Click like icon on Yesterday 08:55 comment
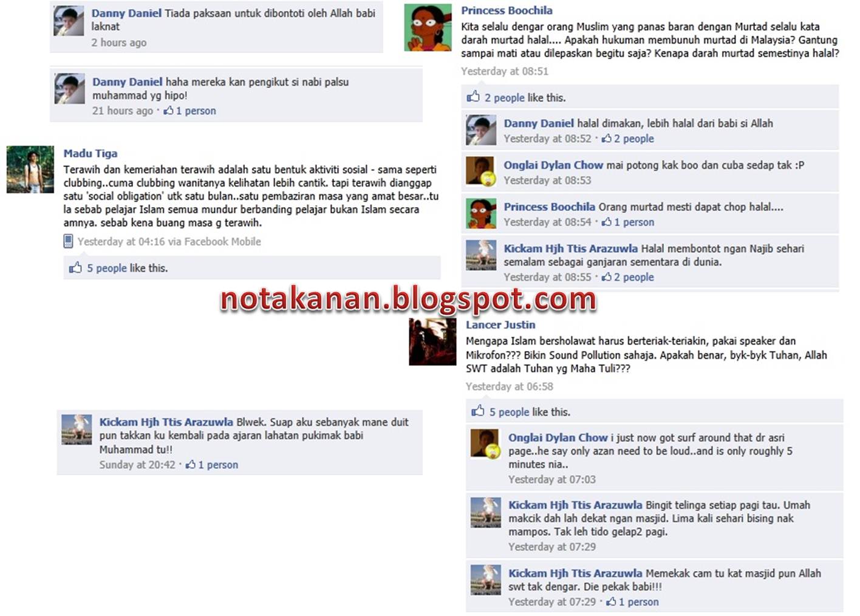The image size is (860, 616). pyautogui.click(x=606, y=276)
